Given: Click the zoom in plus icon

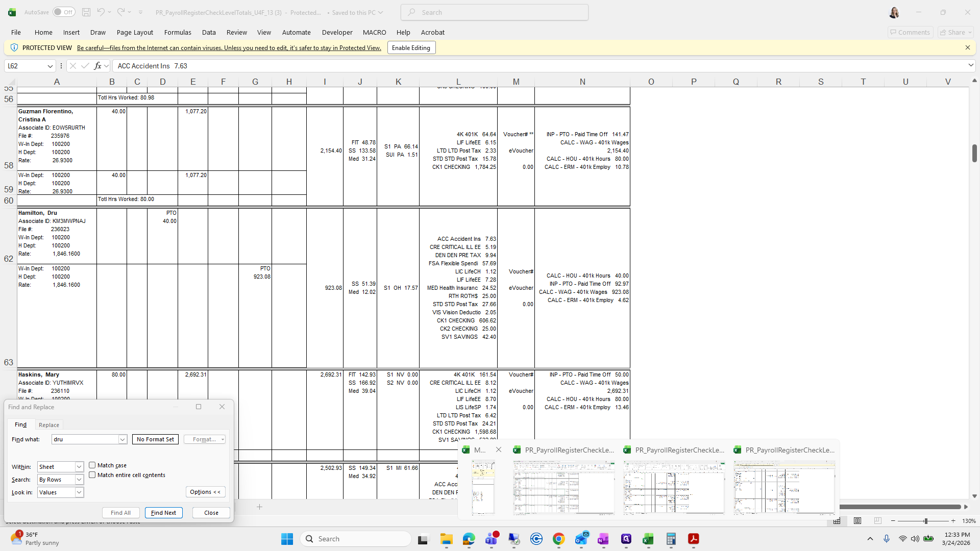Looking at the screenshot, I should [x=953, y=521].
